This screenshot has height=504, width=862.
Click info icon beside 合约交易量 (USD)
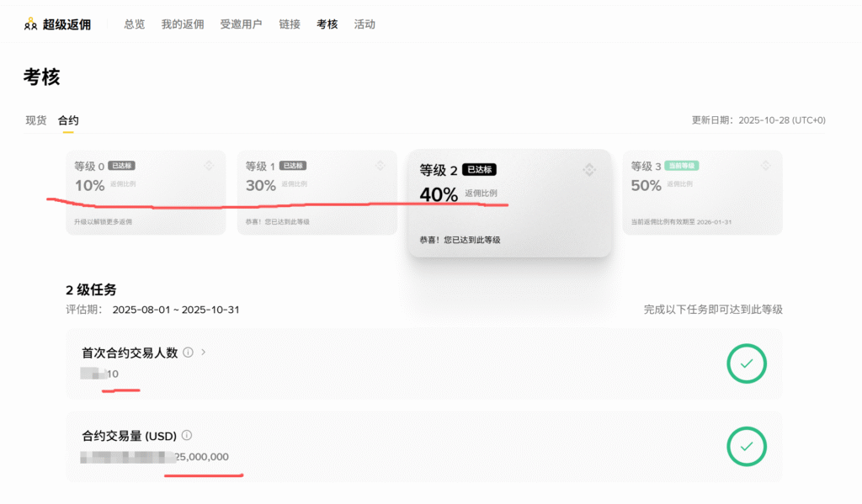pyautogui.click(x=187, y=436)
